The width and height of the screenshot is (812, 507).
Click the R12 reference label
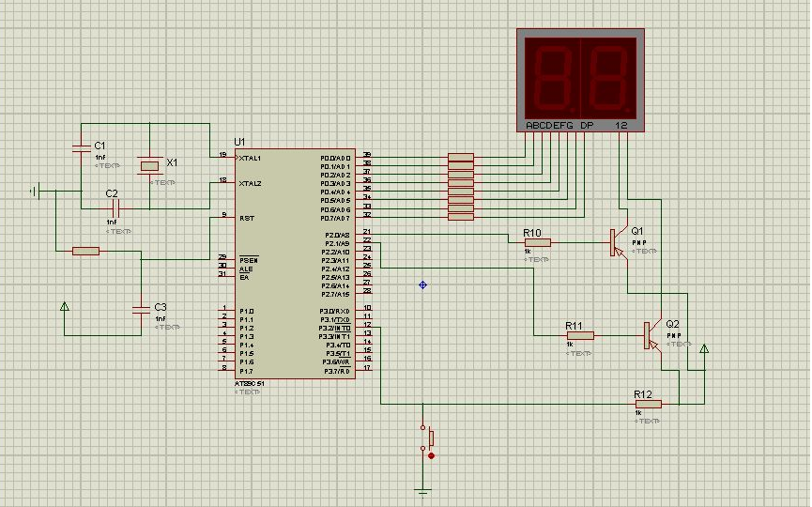tap(643, 394)
